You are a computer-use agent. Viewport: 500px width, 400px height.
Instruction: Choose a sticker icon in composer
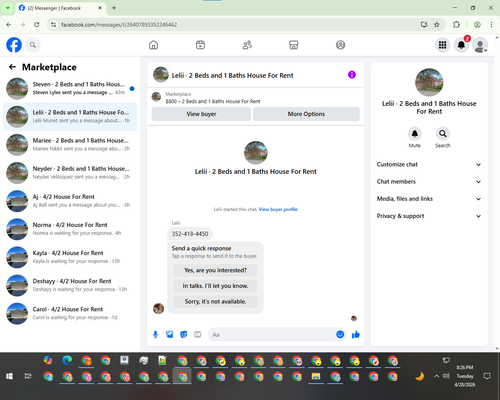click(x=184, y=334)
